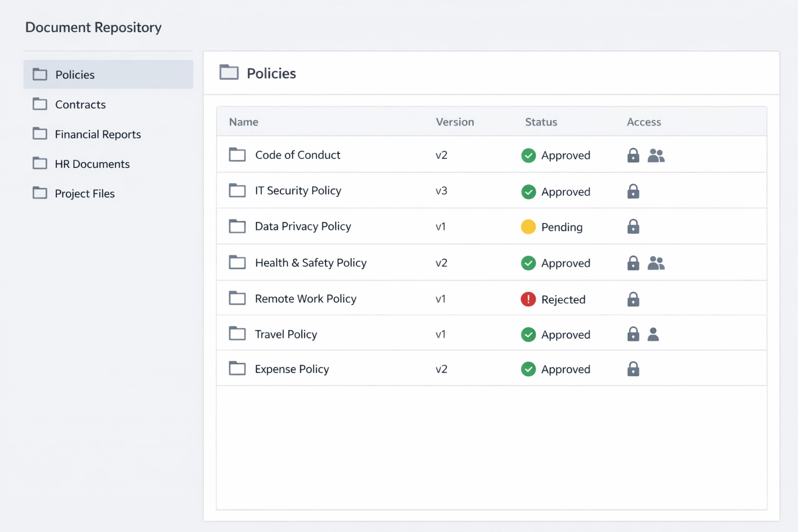Open HR Documents folder
This screenshot has height=532, width=798.
pyautogui.click(x=92, y=164)
